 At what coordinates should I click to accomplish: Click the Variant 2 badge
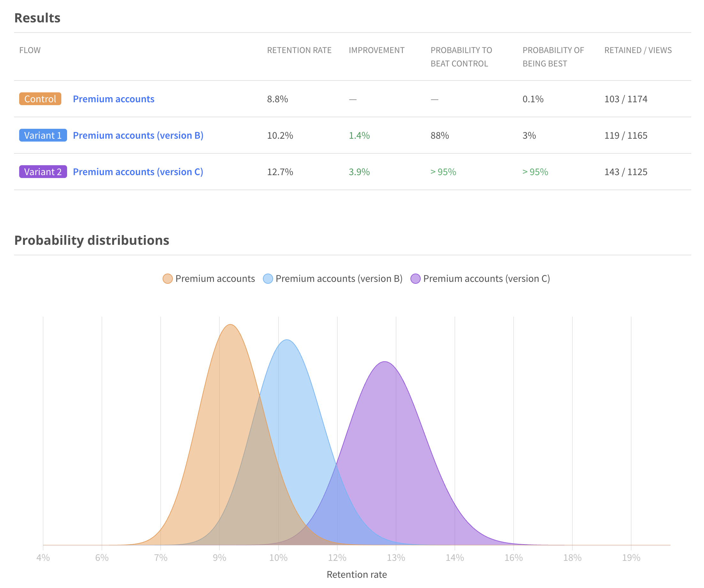tap(43, 172)
